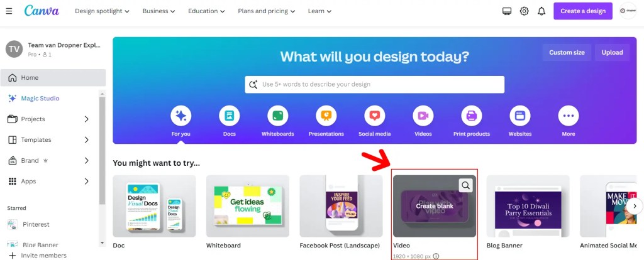Select the Presentations category icon
The width and height of the screenshot is (644, 260).
click(x=326, y=116)
